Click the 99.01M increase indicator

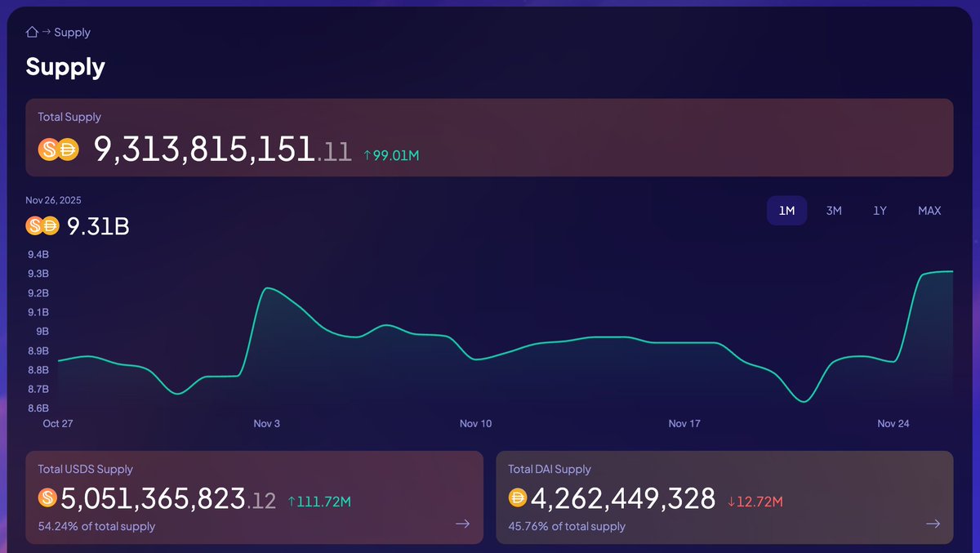coord(391,155)
